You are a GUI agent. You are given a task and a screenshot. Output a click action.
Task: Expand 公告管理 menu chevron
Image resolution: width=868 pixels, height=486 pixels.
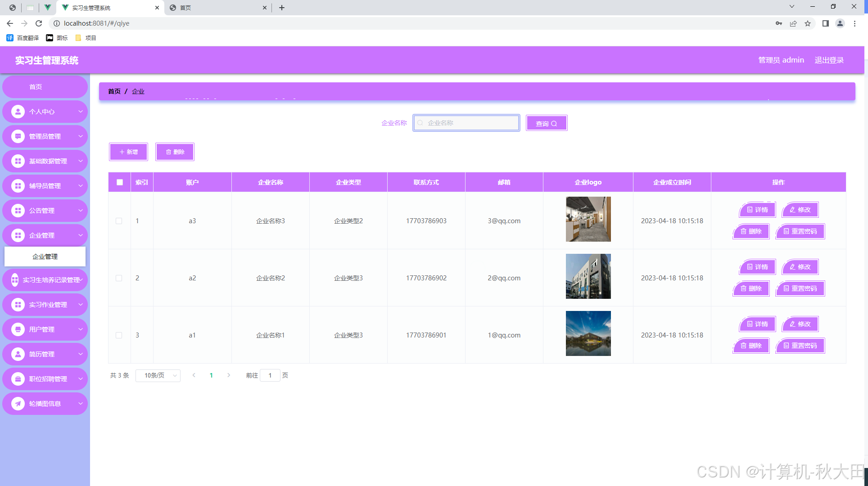[x=81, y=211]
